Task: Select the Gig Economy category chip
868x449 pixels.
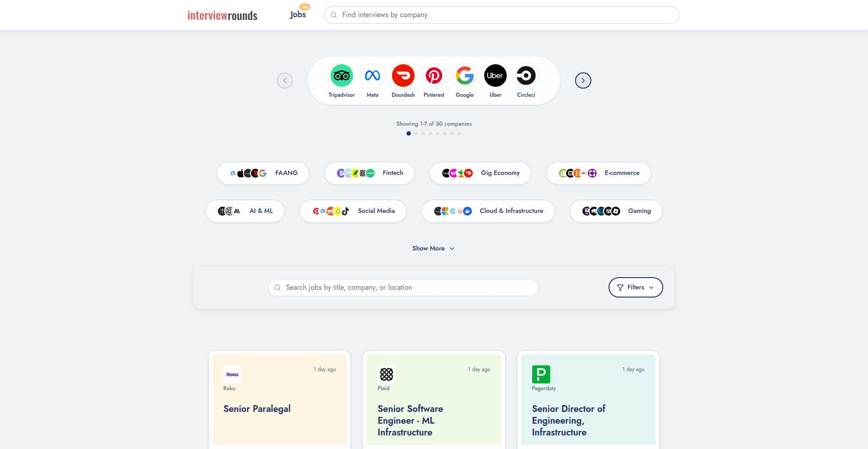Action: point(481,173)
